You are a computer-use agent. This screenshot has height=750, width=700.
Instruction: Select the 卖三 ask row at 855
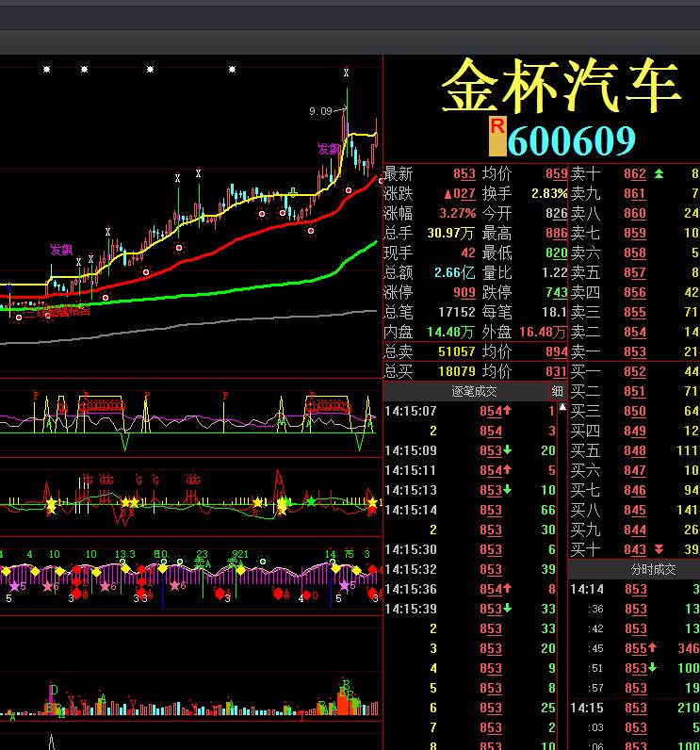[634, 312]
